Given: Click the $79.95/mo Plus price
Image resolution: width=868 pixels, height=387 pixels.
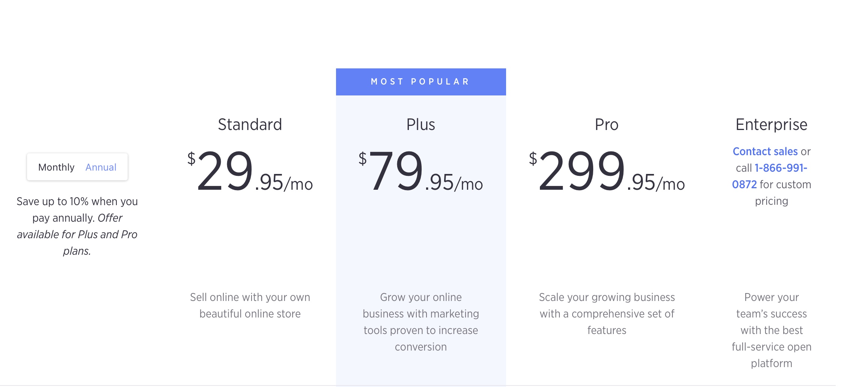Looking at the screenshot, I should [x=420, y=171].
